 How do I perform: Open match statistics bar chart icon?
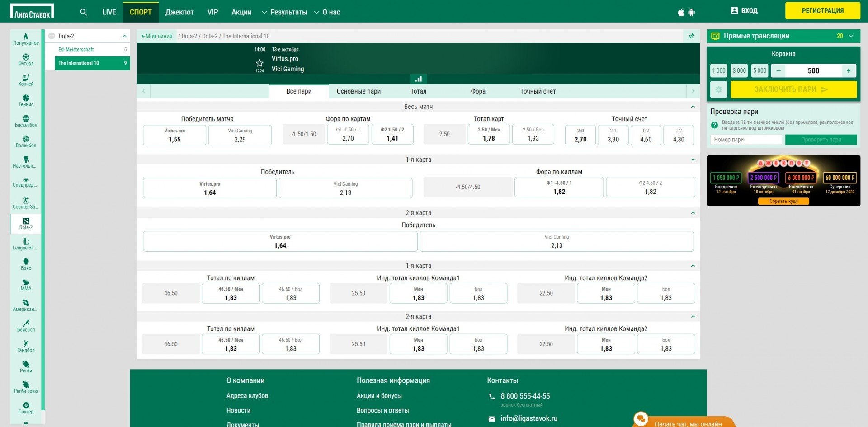pyautogui.click(x=418, y=79)
